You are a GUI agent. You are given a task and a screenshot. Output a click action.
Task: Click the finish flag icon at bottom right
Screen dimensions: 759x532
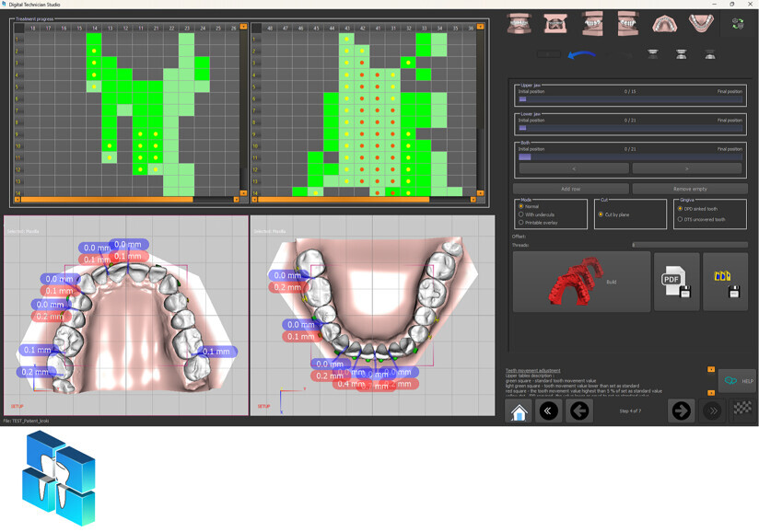click(741, 409)
